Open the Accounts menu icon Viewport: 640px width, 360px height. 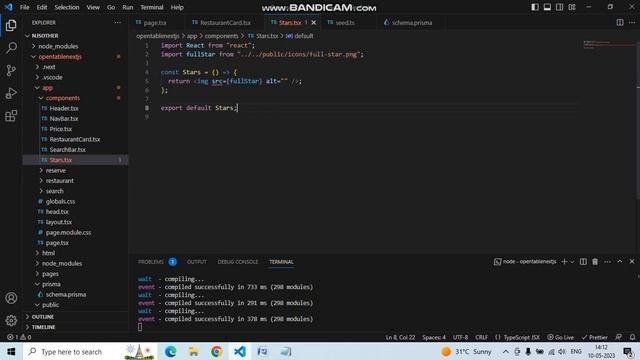[x=11, y=298]
